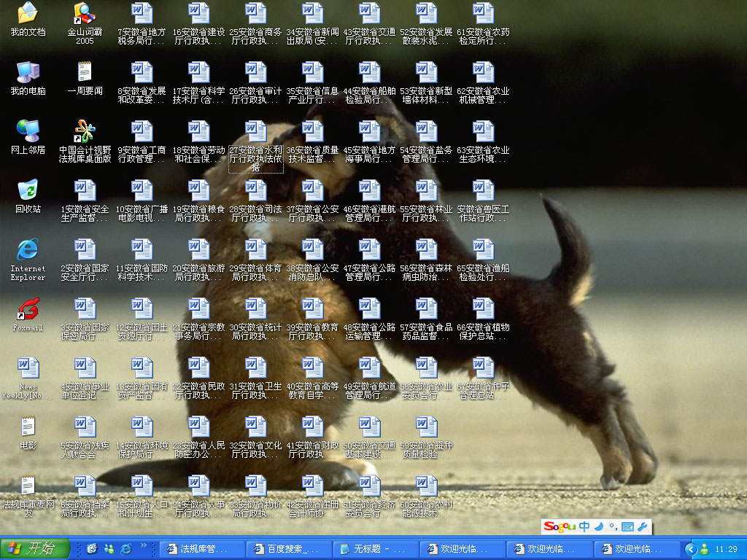Screen dimensions: 747x560
Task: Open the 我的文档 folder icon
Action: tap(28, 13)
